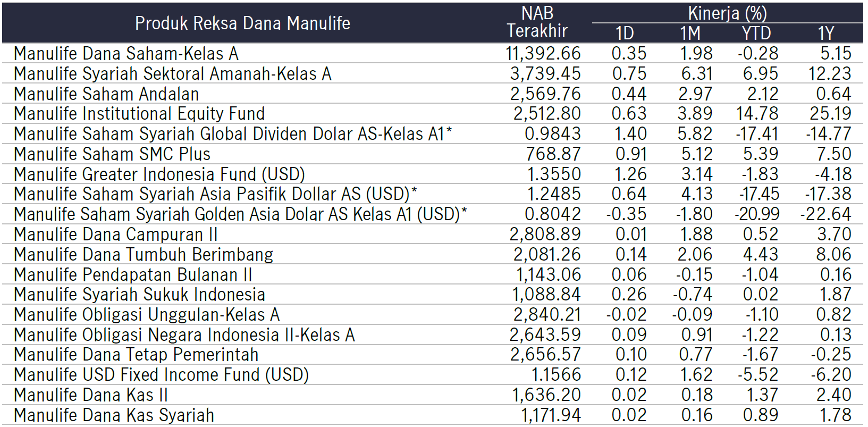Click Manulife Saham Andalan fund name
The width and height of the screenshot is (868, 427).
click(x=106, y=94)
